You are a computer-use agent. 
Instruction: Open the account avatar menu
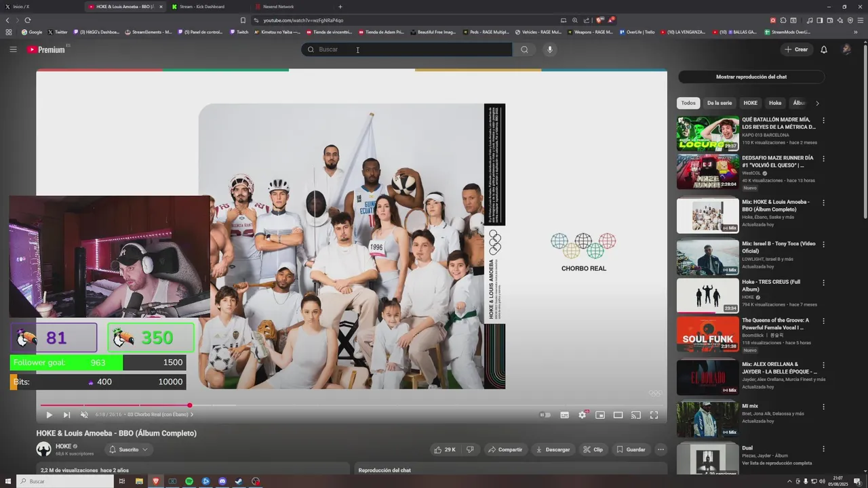(846, 49)
